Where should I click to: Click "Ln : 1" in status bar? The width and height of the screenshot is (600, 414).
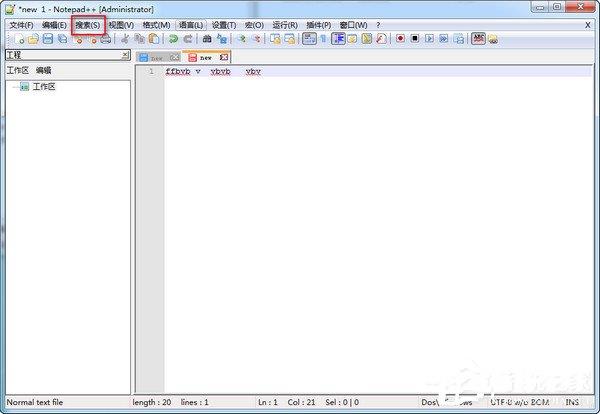(267, 402)
